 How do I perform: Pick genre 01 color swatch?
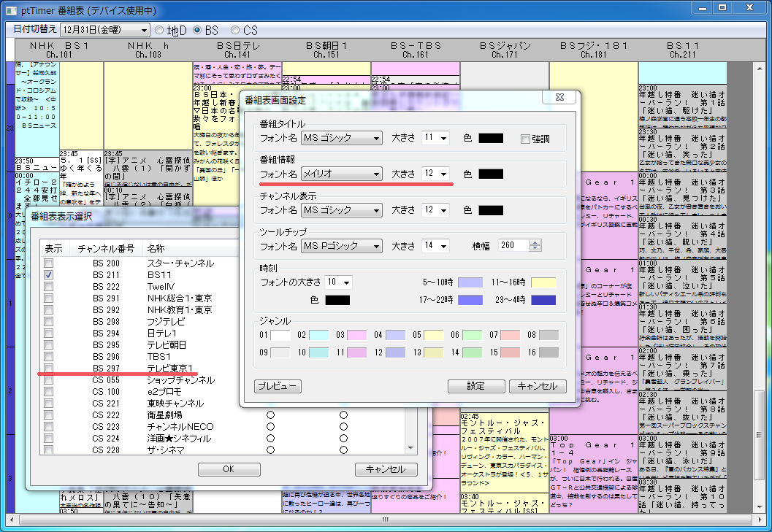(x=280, y=336)
